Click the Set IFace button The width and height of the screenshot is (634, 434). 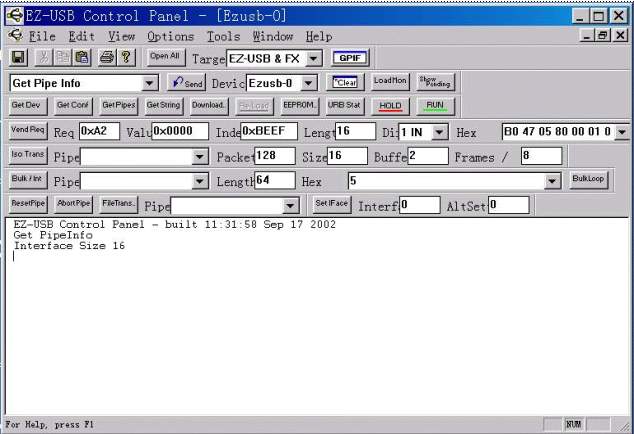(332, 205)
